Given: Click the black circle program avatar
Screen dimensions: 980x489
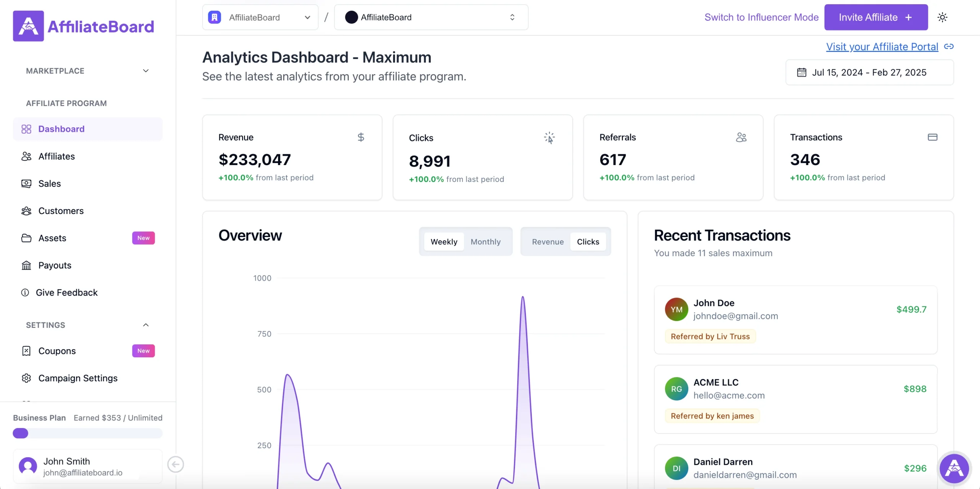Looking at the screenshot, I should point(351,17).
